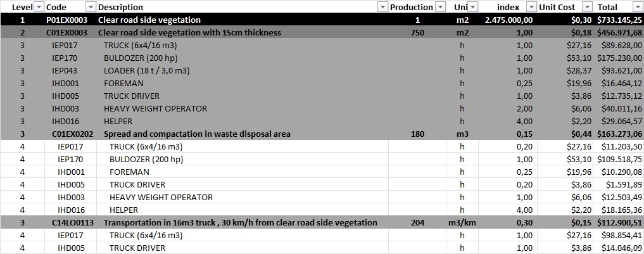Click description 'Clear road side vegetation with 15cm thickness'
Screen dimensions: 644x254
[x=190, y=32]
